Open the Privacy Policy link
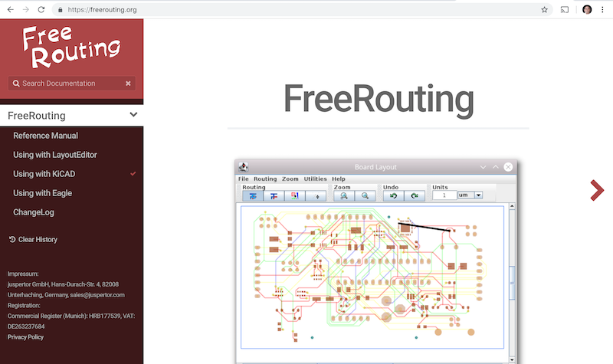The width and height of the screenshot is (613, 364). click(x=25, y=337)
